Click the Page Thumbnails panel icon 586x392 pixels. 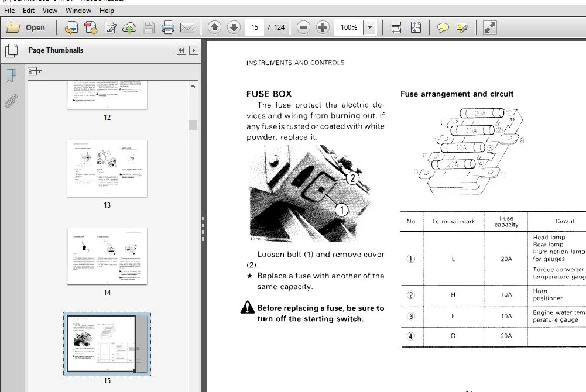[x=11, y=50]
